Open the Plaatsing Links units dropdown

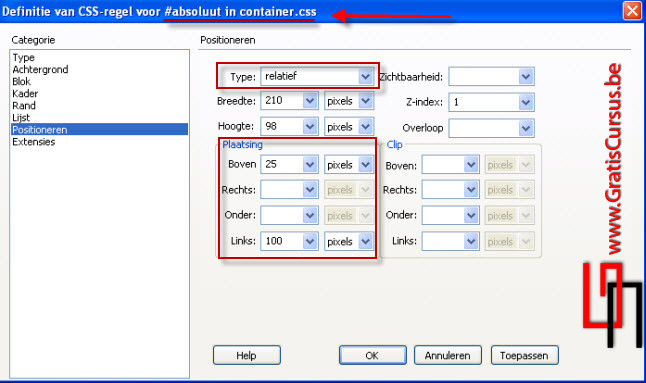pyautogui.click(x=365, y=241)
